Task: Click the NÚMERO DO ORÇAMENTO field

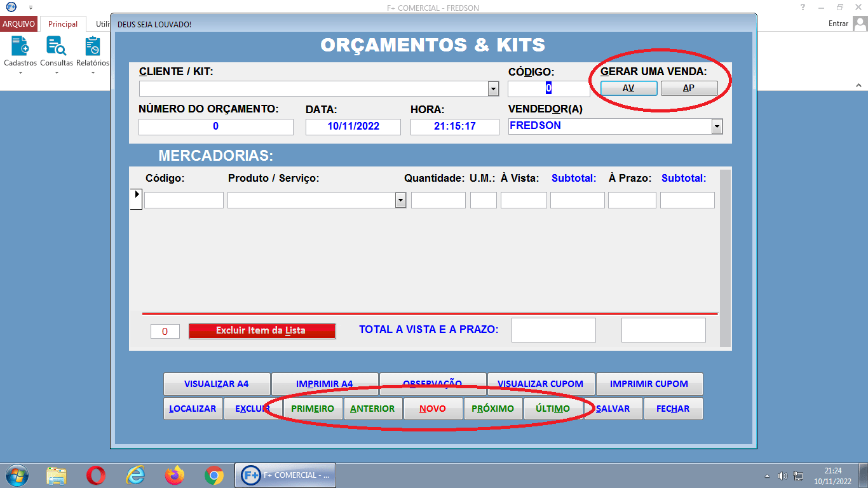Action: coord(216,126)
